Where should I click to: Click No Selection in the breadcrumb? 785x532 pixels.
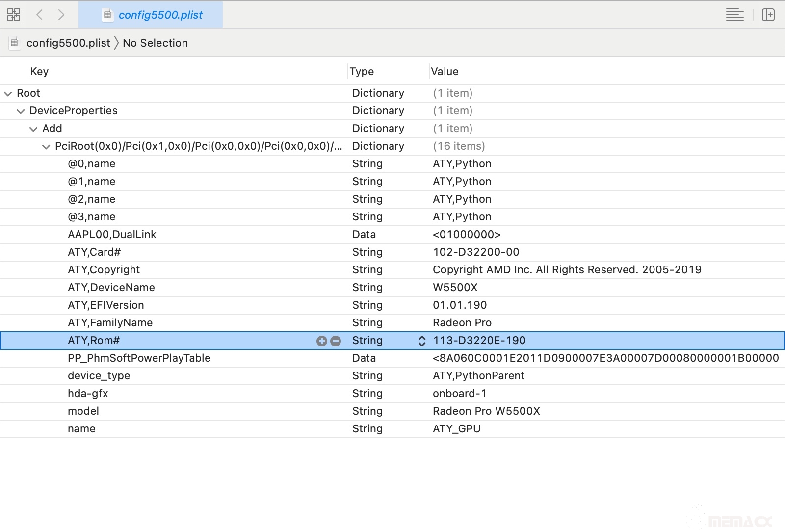click(155, 43)
